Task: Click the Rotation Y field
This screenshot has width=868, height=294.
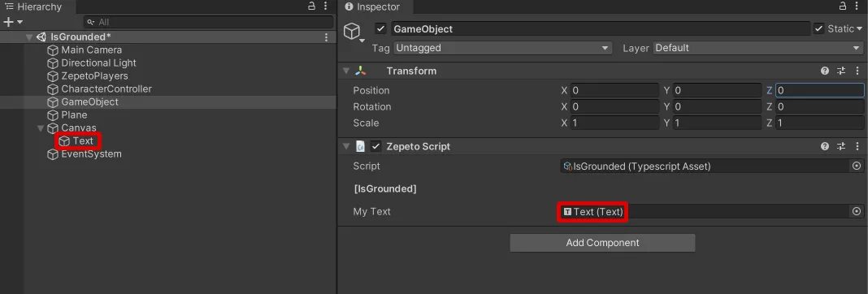Action: (x=717, y=107)
